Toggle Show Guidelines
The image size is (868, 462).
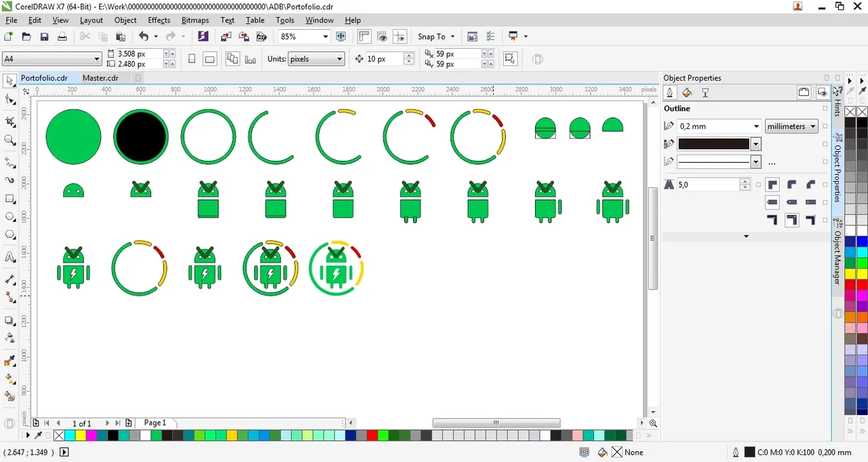click(400, 37)
